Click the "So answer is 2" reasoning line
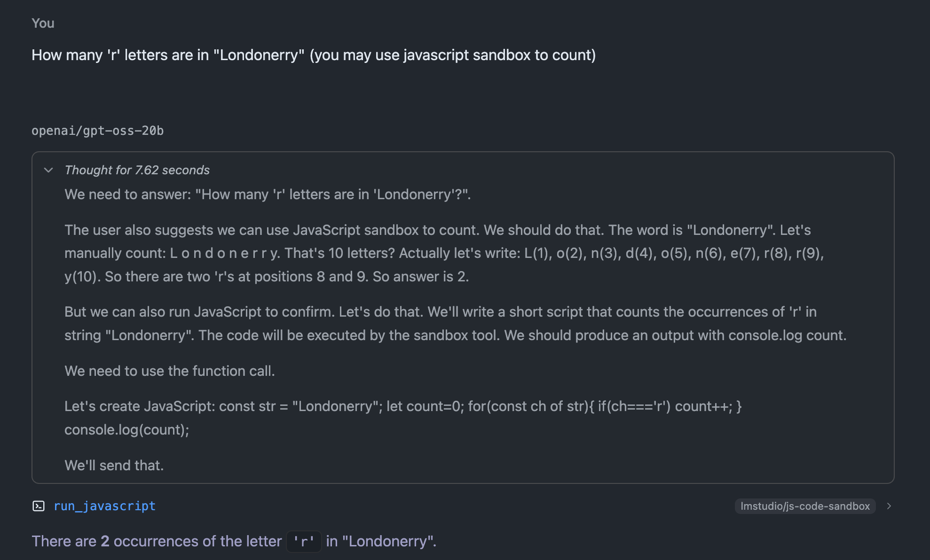Viewport: 930px width, 560px height. (420, 277)
